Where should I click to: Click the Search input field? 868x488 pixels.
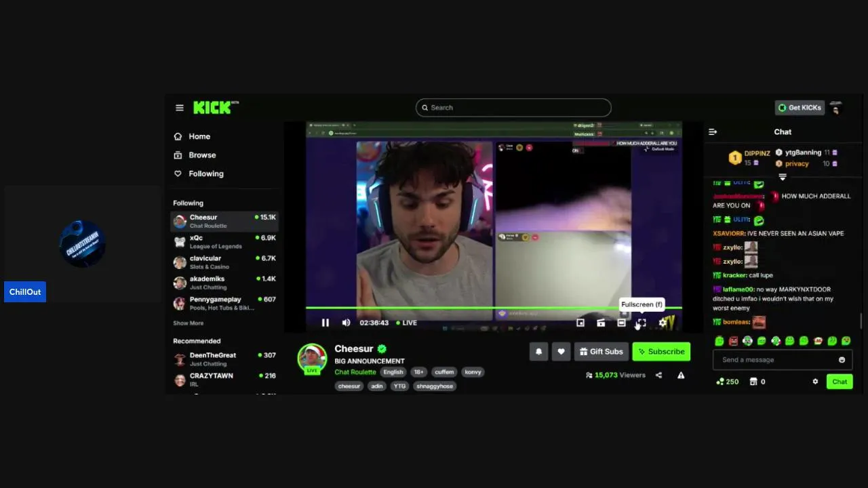coord(513,108)
